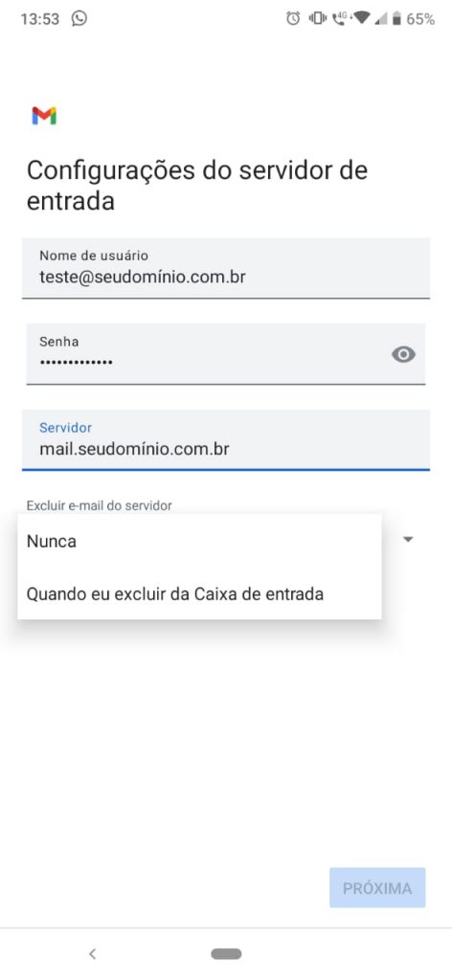Focus the Senha password field
This screenshot has width=452, height=980.
[226, 354]
